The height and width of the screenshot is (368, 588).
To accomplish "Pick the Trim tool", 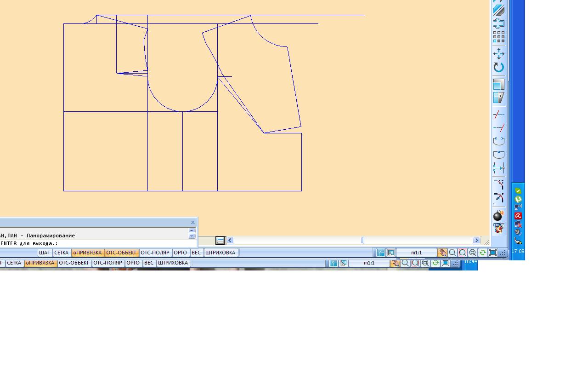I will (x=498, y=114).
